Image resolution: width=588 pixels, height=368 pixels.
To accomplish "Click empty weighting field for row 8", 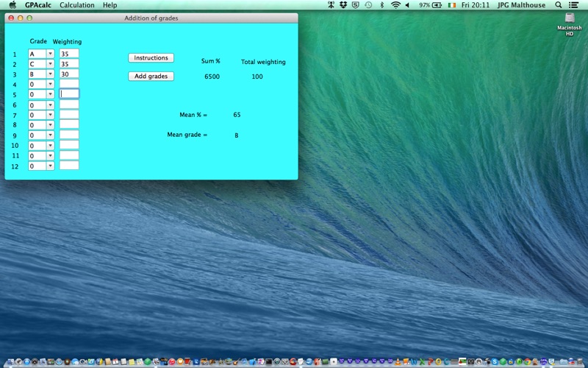I will tap(69, 124).
